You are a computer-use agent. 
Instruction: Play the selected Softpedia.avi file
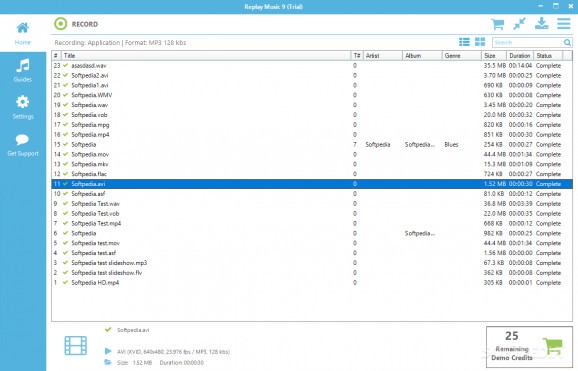click(108, 351)
